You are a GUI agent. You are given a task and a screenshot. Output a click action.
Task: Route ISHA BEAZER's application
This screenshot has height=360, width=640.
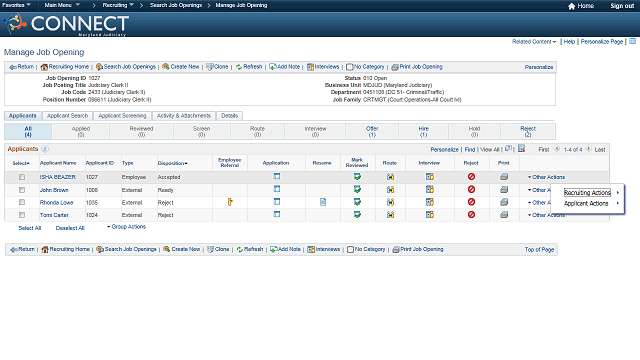(x=390, y=177)
